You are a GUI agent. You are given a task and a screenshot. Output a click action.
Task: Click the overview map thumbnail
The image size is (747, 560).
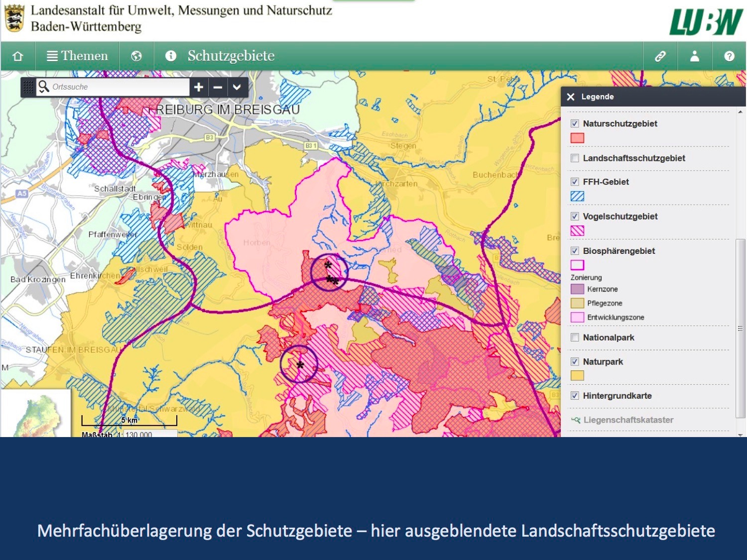[x=36, y=413]
